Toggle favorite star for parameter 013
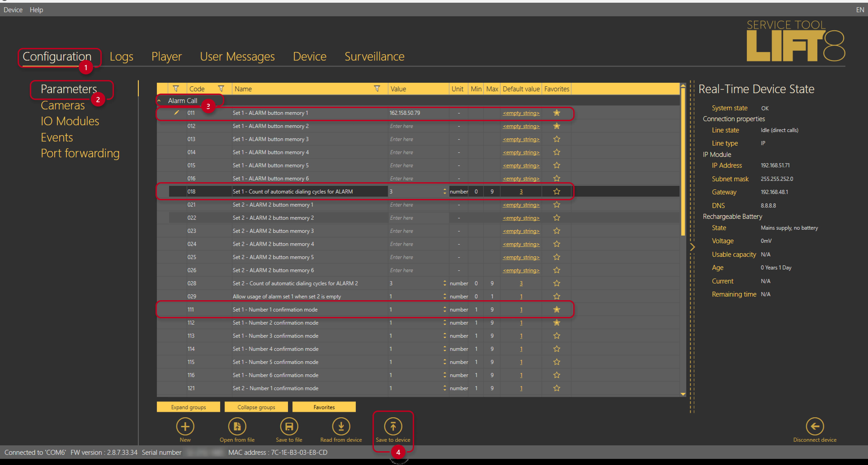The height and width of the screenshot is (465, 868). click(x=557, y=139)
